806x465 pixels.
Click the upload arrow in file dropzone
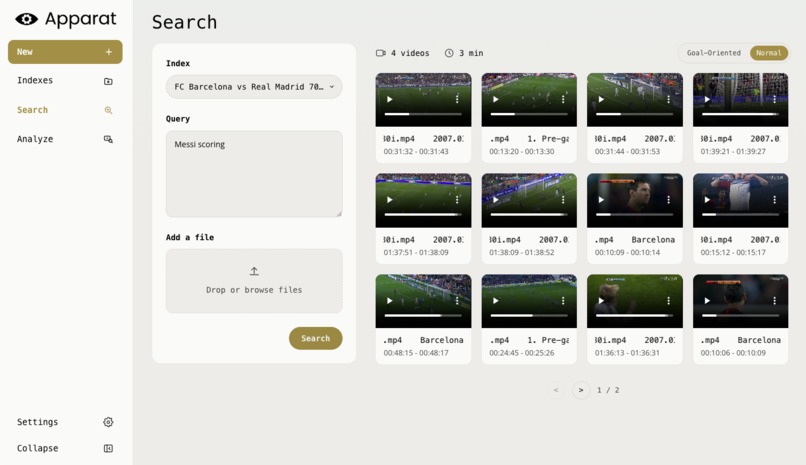coord(254,271)
